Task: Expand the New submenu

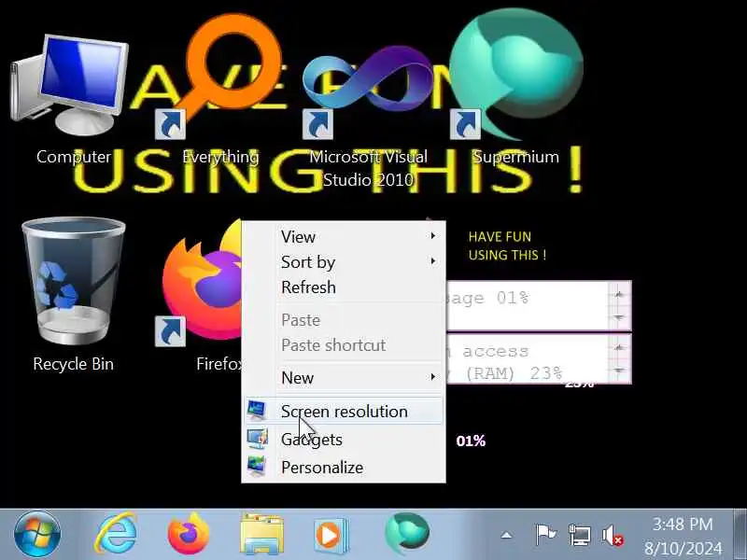Action: (x=344, y=378)
